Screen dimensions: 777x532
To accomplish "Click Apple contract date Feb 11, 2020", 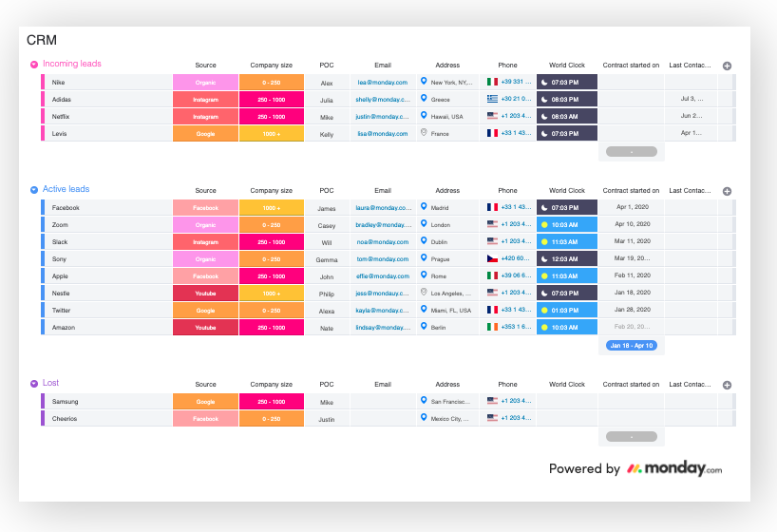I will pos(633,275).
